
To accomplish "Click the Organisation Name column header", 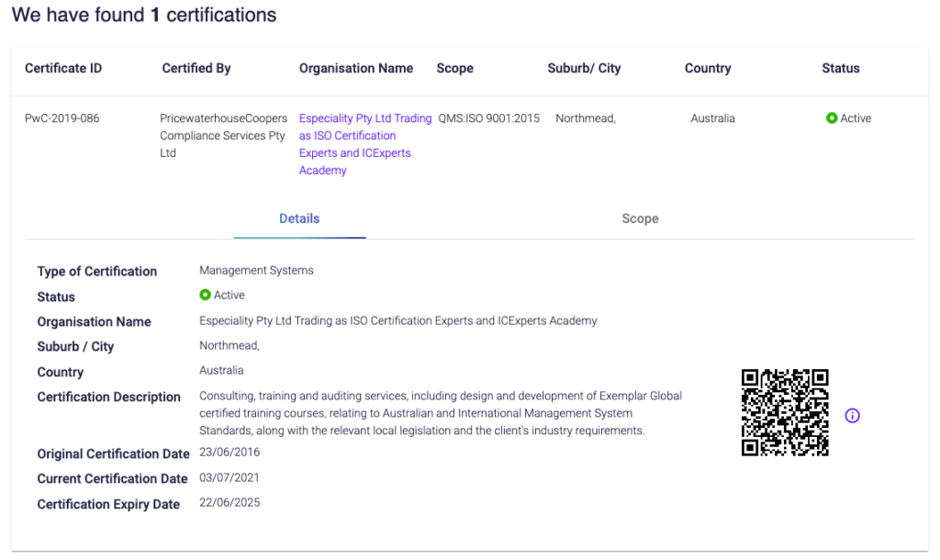I will pos(356,68).
